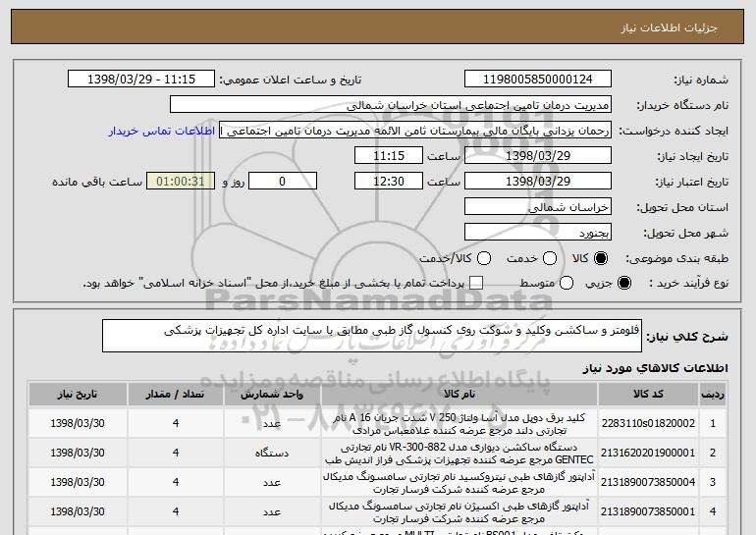This screenshot has width=756, height=535.
Task: Open the اطلاعات تماس خریدار link
Action: pos(162,132)
